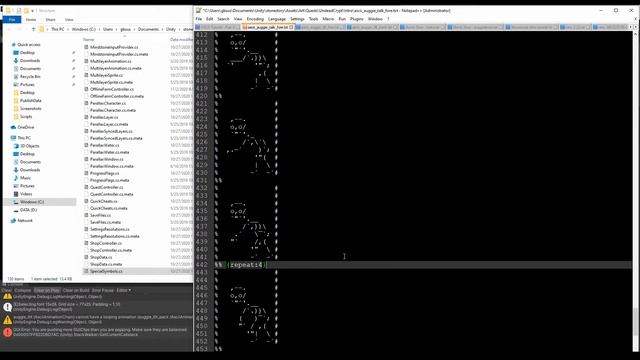Select the ascii_auggie_talk_fore.txt tab
The width and height of the screenshot is (640, 360).
coord(267,27)
